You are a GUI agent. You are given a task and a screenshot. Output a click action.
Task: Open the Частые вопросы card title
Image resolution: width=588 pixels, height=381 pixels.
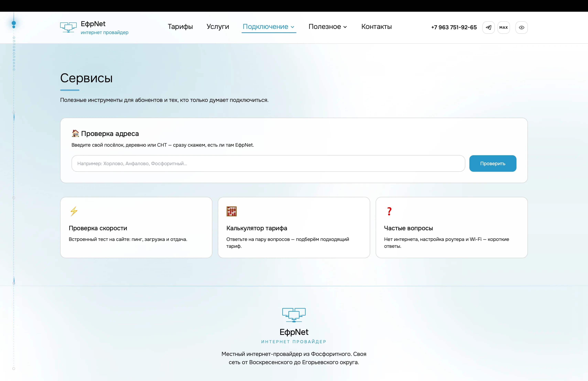click(408, 228)
